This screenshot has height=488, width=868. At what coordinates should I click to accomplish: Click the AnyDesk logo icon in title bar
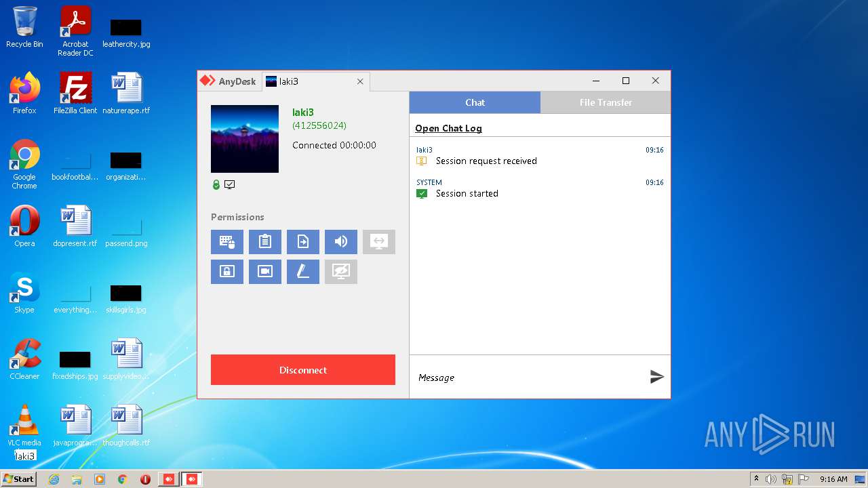[x=207, y=81]
